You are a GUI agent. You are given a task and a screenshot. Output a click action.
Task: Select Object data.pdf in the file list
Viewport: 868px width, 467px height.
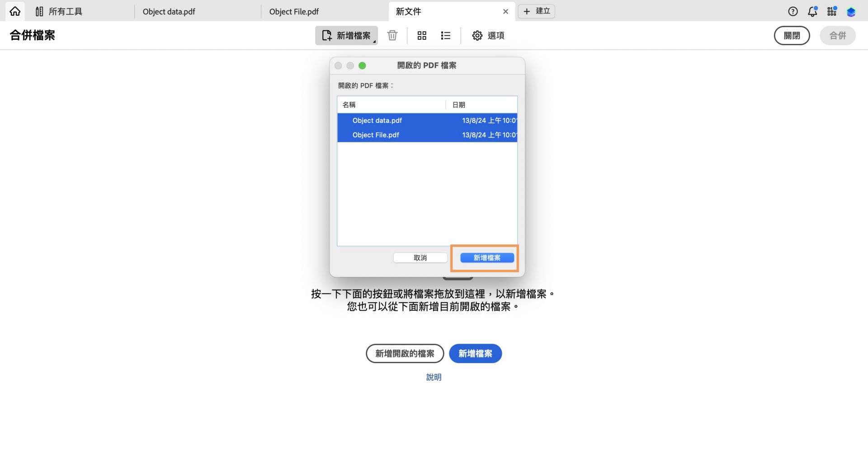tap(377, 121)
